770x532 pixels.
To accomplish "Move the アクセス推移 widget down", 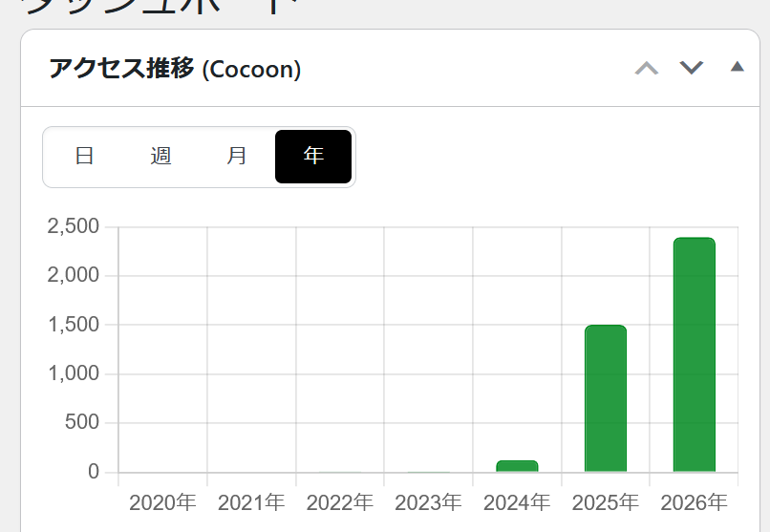I will 691,68.
